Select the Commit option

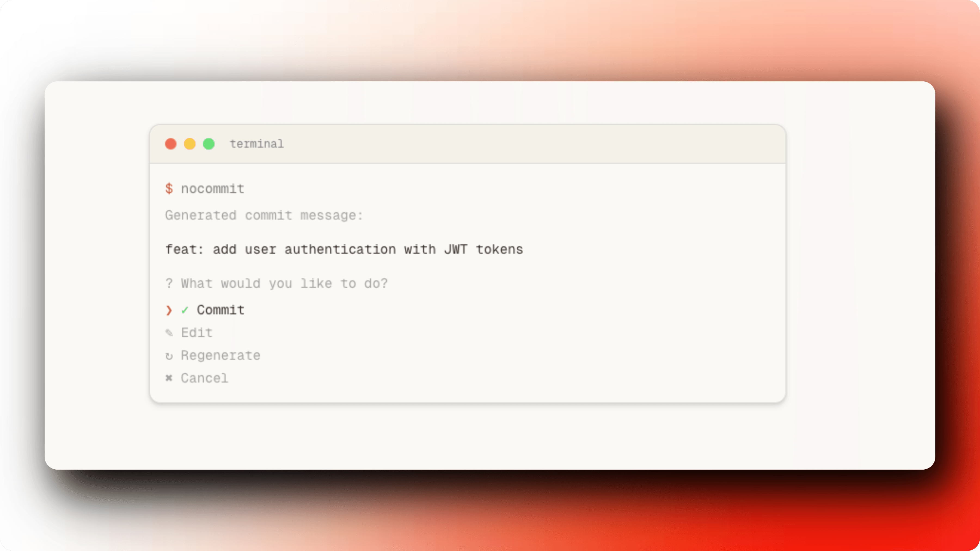click(221, 310)
